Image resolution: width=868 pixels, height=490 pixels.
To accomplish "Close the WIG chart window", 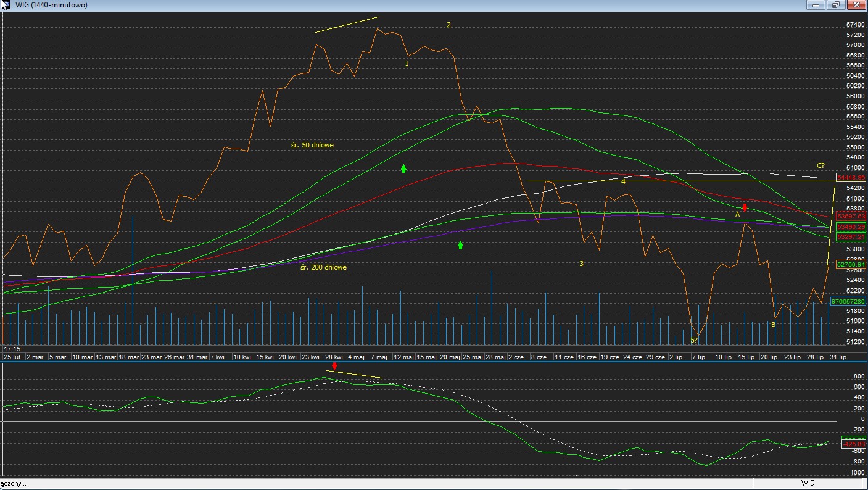I will 856,5.
